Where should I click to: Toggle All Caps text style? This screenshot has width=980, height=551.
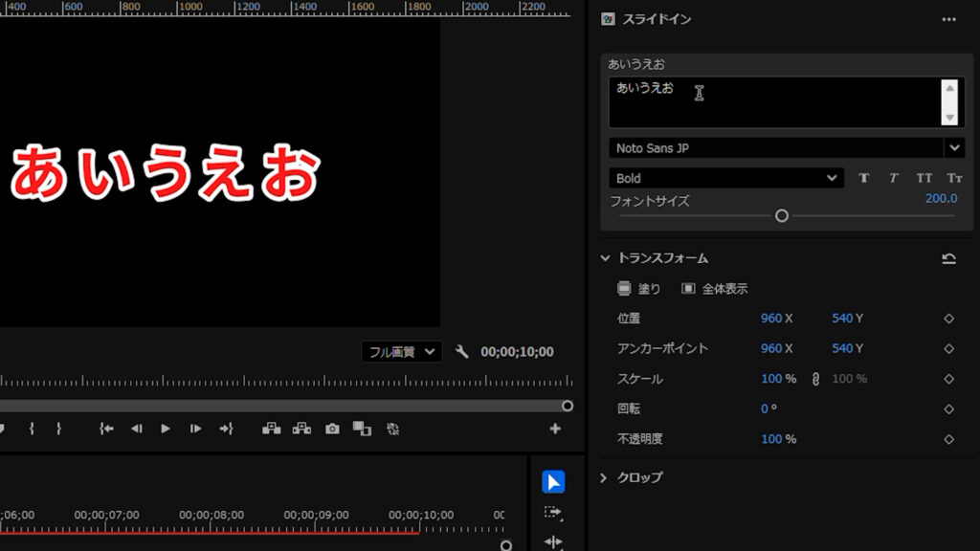tap(924, 178)
